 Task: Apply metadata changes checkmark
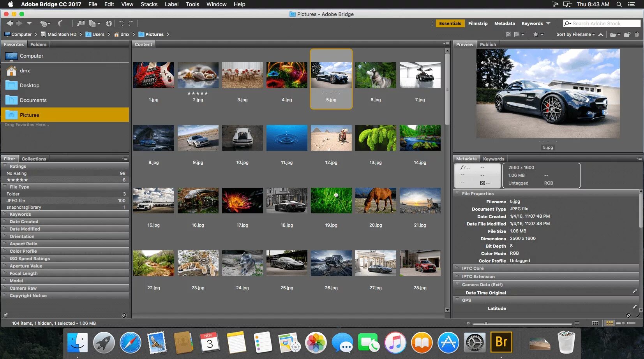pyautogui.click(x=638, y=315)
